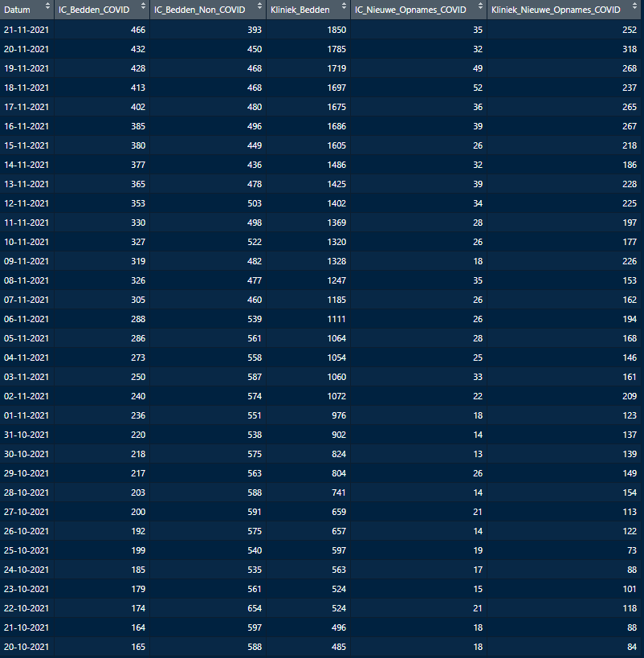Select IC_Bedden_COVID value 305

pyautogui.click(x=138, y=300)
